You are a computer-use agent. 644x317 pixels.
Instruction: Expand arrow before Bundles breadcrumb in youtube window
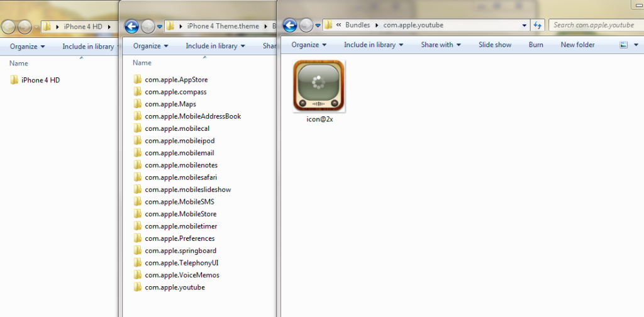tap(339, 25)
